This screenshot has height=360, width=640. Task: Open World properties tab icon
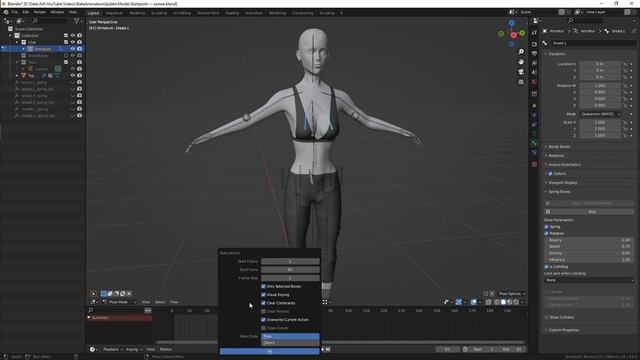point(534,82)
